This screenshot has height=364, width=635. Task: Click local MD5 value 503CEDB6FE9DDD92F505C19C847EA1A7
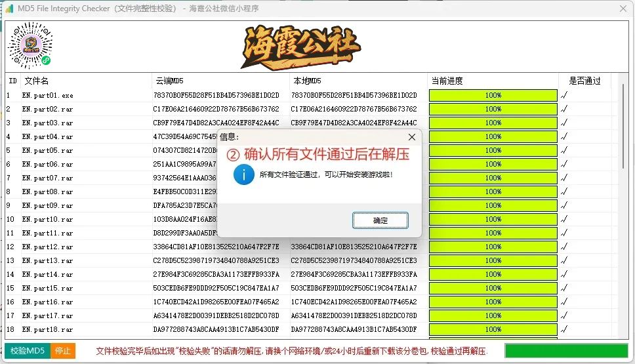[354, 288]
